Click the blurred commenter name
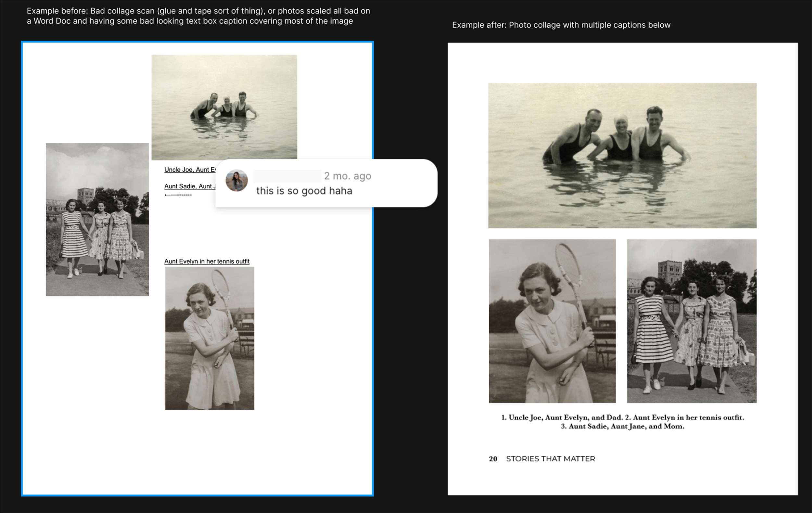 pyautogui.click(x=286, y=176)
